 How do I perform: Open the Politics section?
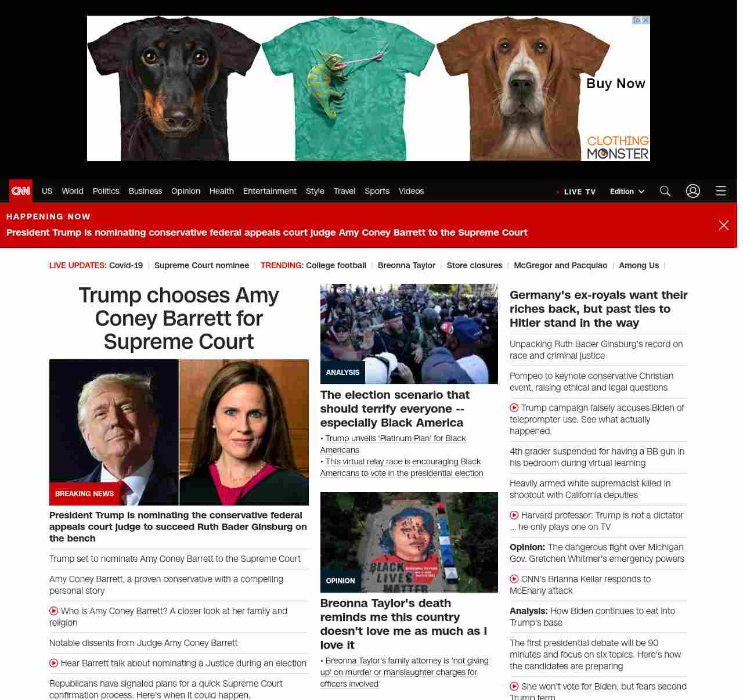click(106, 191)
